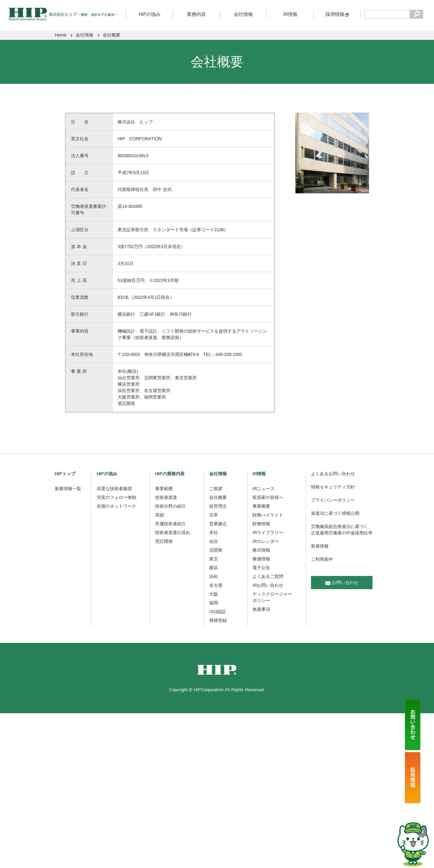Click the mail icon on お問い合わせ button
Image resolution: width=434 pixels, height=868 pixels.
point(328,583)
